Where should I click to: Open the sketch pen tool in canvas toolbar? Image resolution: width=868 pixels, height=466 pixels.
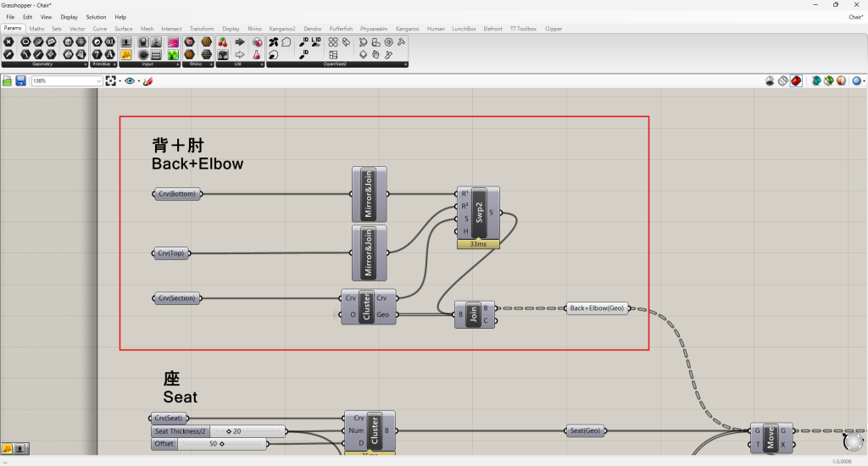[x=147, y=81]
